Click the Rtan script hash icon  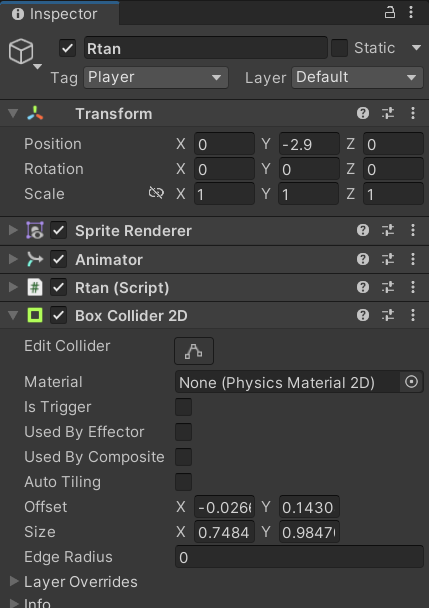pyautogui.click(x=35, y=287)
